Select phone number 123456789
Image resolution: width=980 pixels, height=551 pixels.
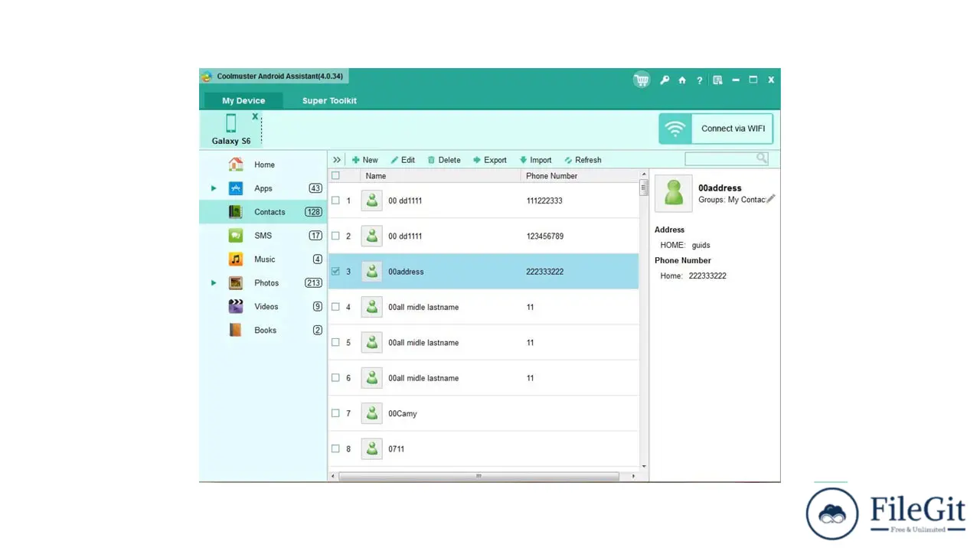[545, 236]
